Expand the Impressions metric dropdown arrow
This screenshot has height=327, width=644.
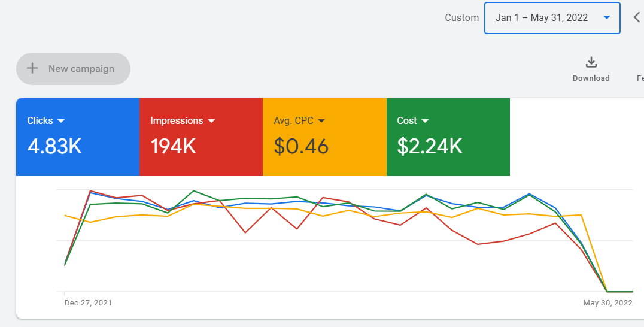pos(211,121)
